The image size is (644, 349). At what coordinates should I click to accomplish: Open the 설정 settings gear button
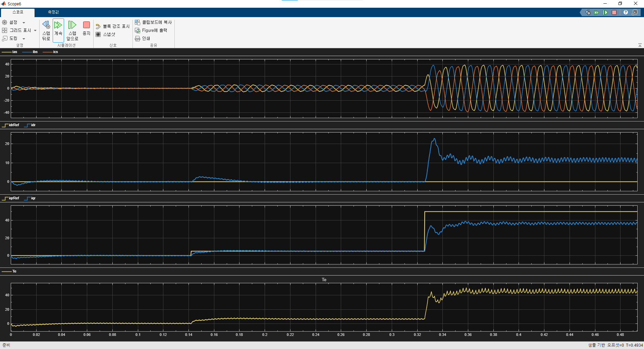[10, 22]
